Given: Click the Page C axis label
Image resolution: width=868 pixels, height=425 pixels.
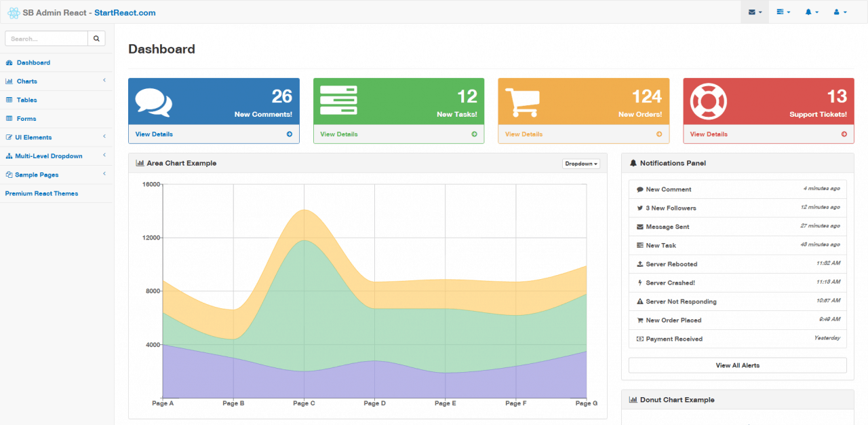Looking at the screenshot, I should pos(304,403).
